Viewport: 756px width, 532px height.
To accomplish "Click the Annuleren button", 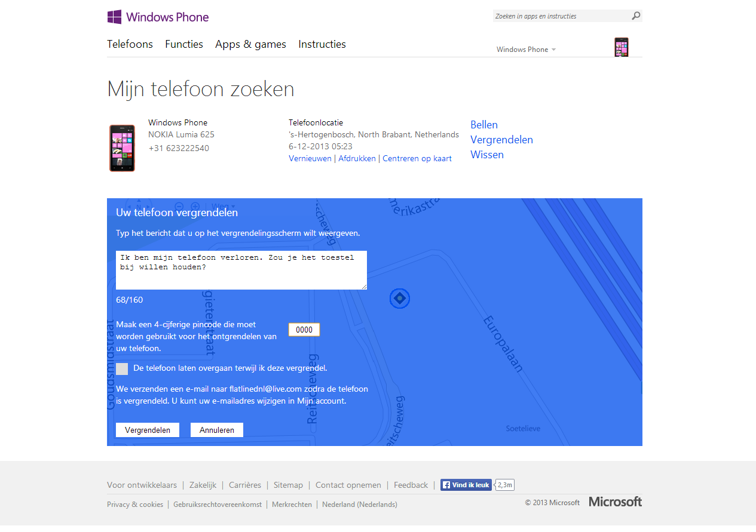I will (217, 430).
